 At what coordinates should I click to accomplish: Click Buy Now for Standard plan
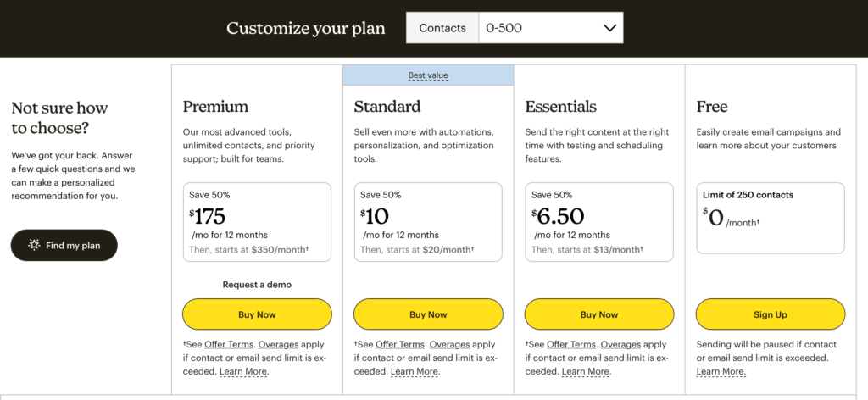[x=428, y=314]
